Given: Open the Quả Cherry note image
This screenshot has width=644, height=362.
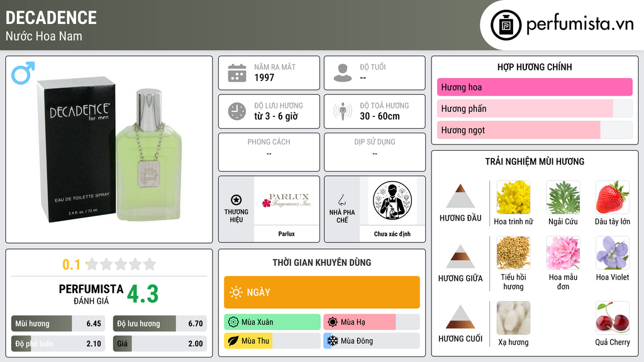Looking at the screenshot, I should click(x=613, y=318).
